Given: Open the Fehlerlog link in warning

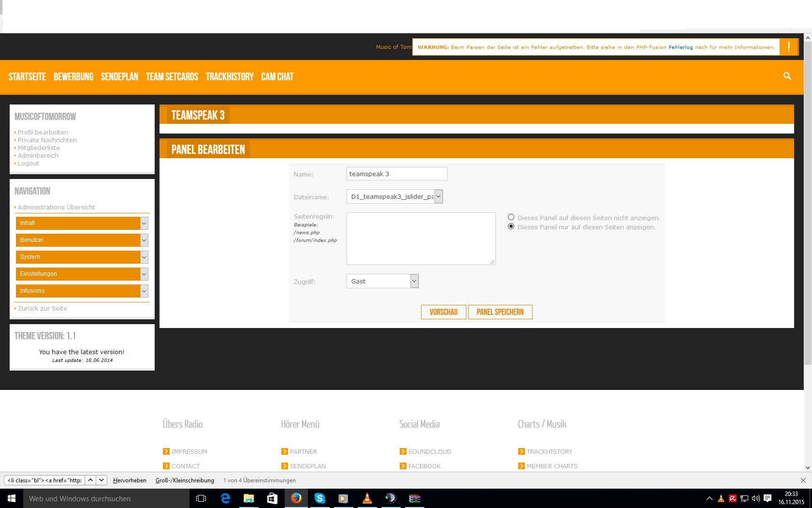Looking at the screenshot, I should coord(680,47).
